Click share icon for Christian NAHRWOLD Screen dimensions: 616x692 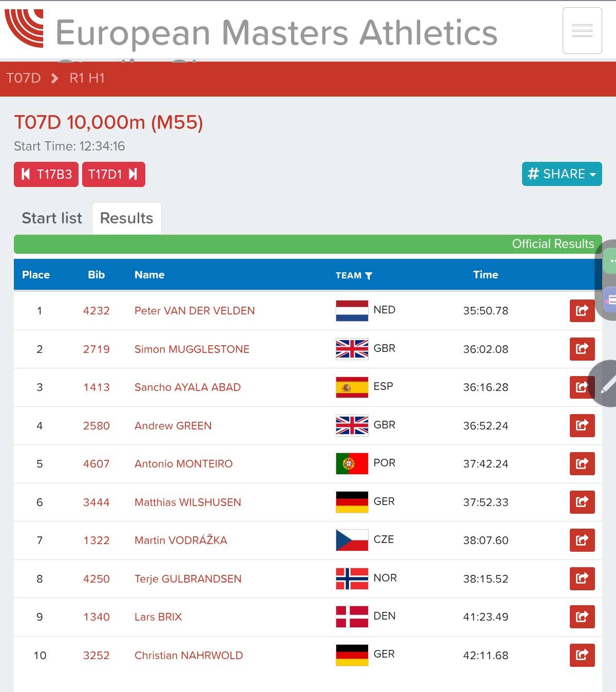[x=582, y=656]
